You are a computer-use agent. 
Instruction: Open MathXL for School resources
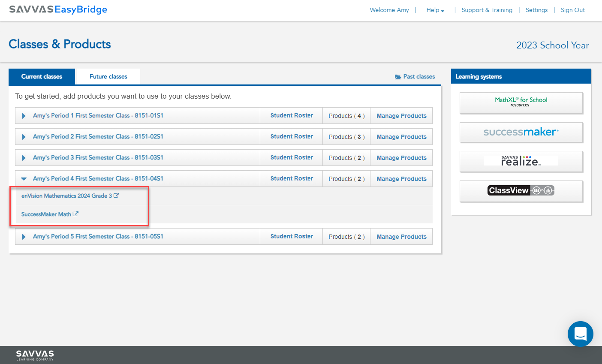pos(521,103)
